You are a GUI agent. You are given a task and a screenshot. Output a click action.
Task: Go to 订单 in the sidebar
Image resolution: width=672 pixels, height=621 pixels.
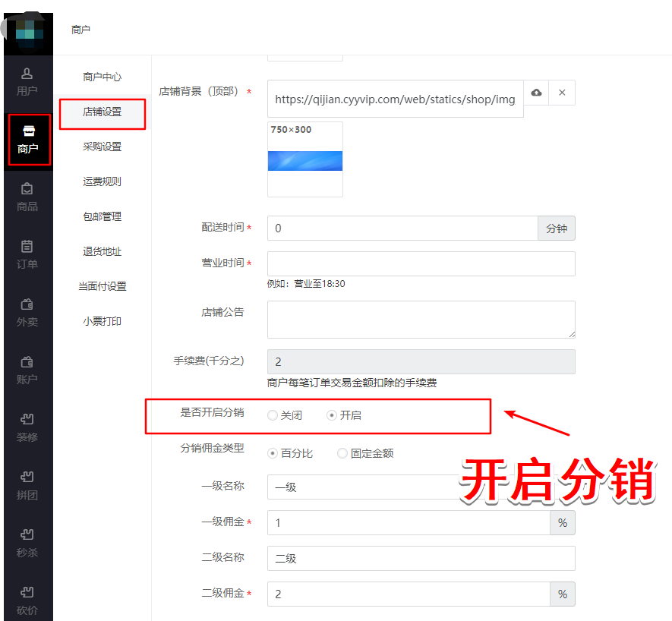tap(27, 255)
